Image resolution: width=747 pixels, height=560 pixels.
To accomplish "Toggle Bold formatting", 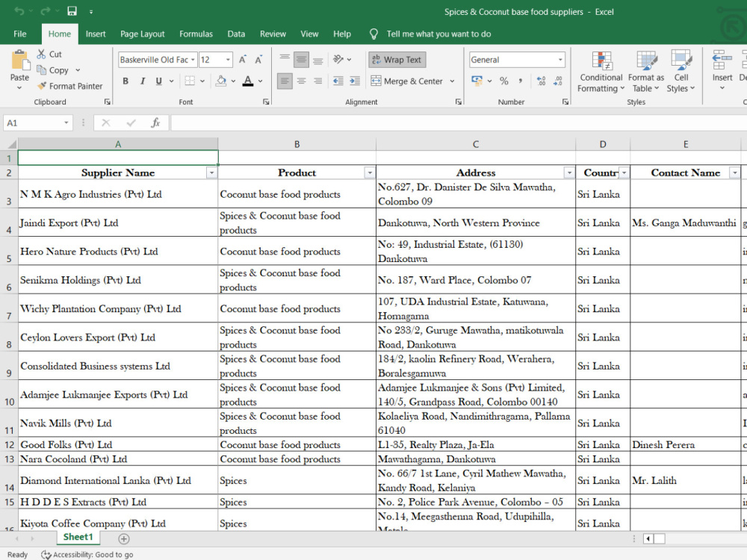I will pyautogui.click(x=125, y=81).
